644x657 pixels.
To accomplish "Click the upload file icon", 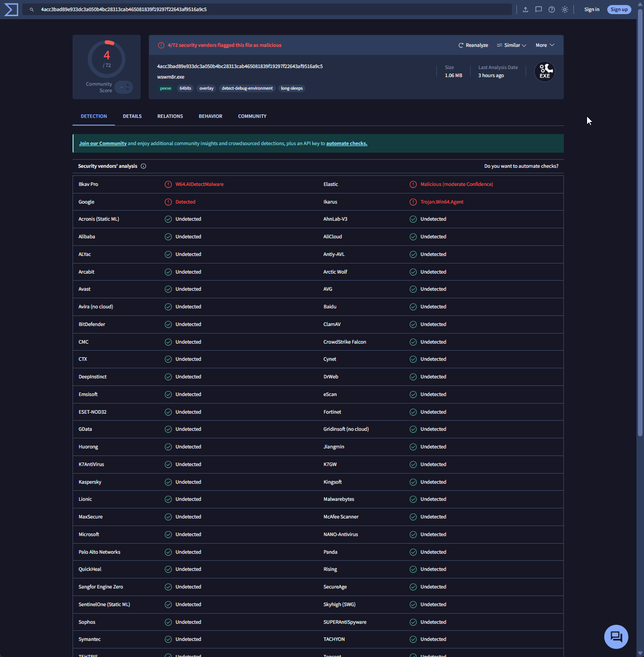I will click(x=526, y=10).
